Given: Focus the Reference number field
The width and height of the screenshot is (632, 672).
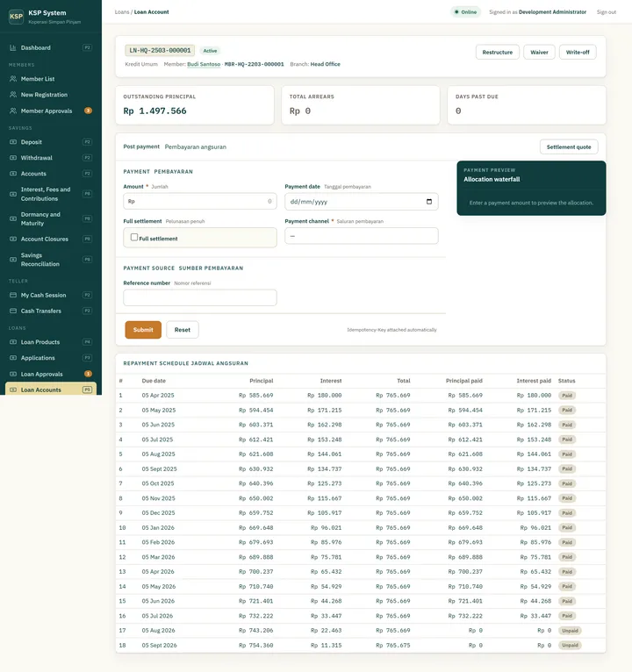Looking at the screenshot, I should 200,297.
